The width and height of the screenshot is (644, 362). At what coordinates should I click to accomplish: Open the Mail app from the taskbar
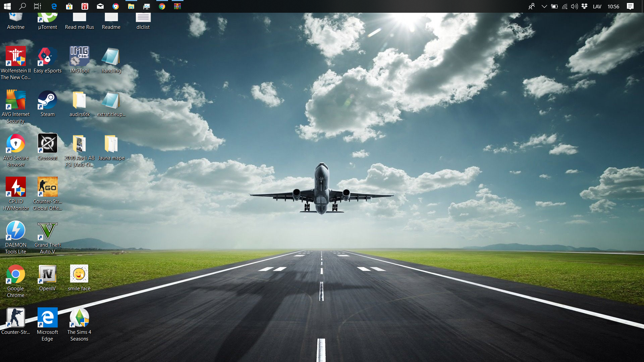[100, 6]
